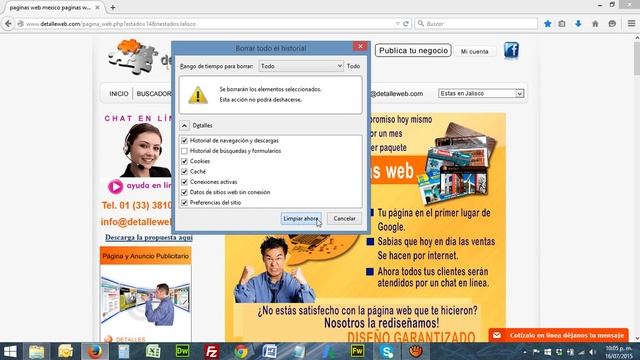Open the mail folder icon in taskbar
Viewport: 640px width, 360px height.
(x=65, y=351)
